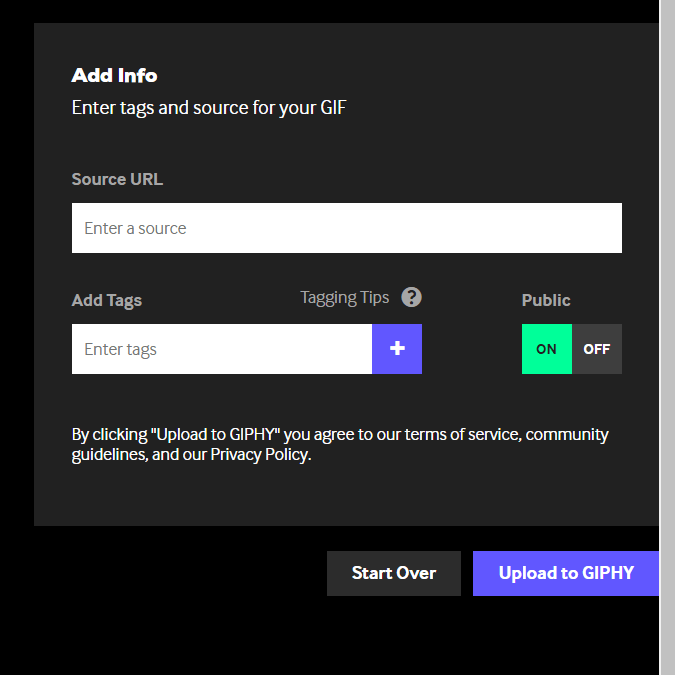Open the Privacy Policy link
The height and width of the screenshot is (675, 675).
click(260, 455)
